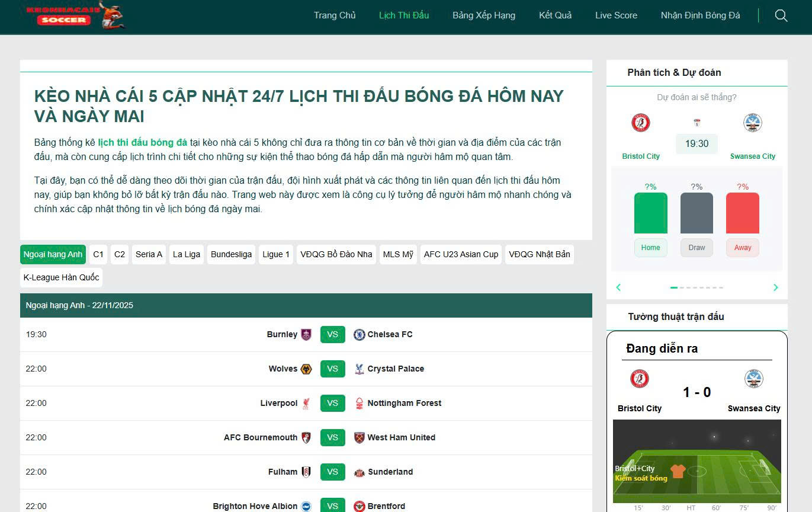
Task: Open the Bảng Xếp Hạng menu
Action: [483, 15]
